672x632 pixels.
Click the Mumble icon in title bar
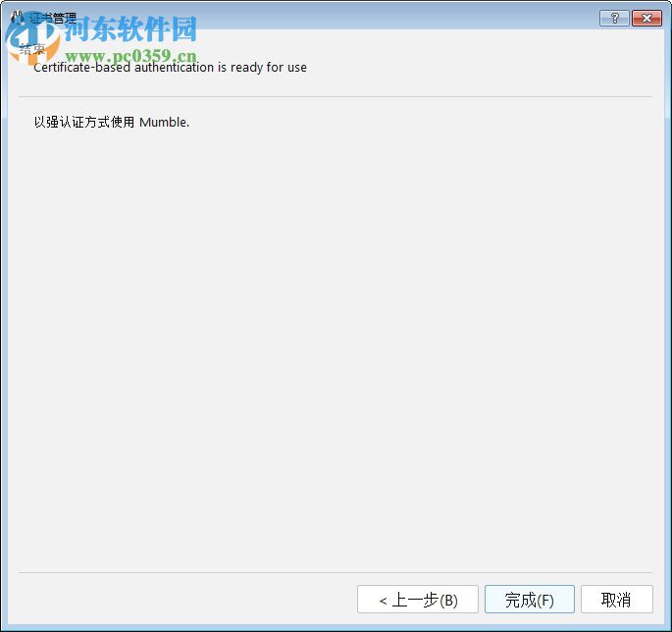tap(17, 18)
